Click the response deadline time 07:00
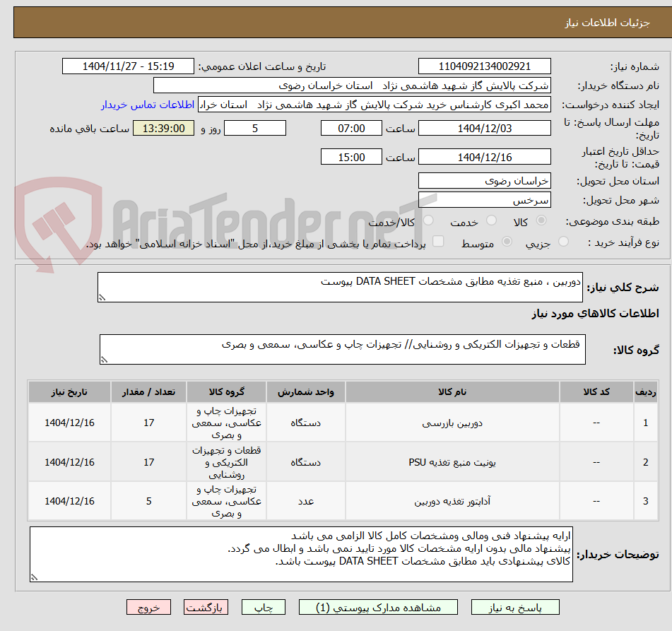Viewport: 672px width, 631px height. [351, 128]
